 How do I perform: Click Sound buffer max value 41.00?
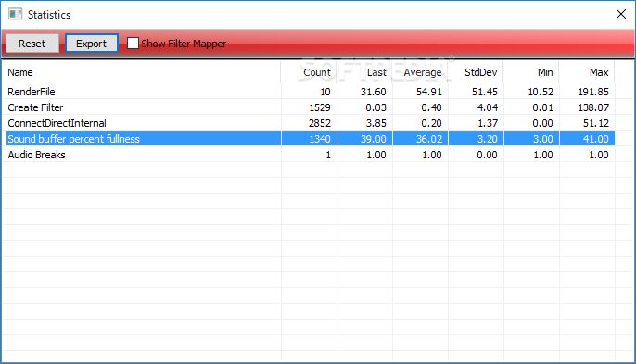pos(596,139)
